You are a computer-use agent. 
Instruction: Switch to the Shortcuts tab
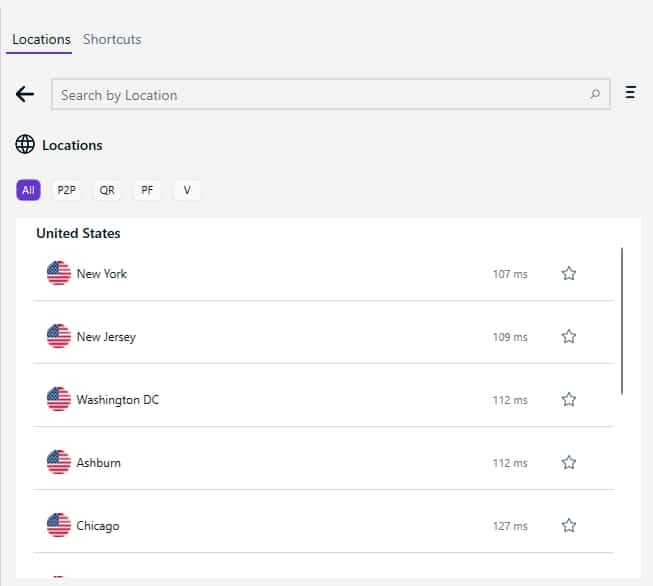[112, 40]
